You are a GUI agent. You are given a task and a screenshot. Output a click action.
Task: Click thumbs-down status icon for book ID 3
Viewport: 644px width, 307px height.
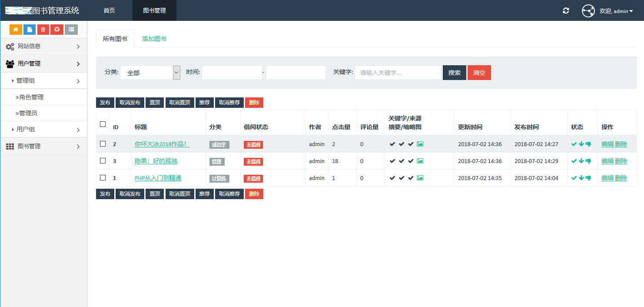click(588, 161)
